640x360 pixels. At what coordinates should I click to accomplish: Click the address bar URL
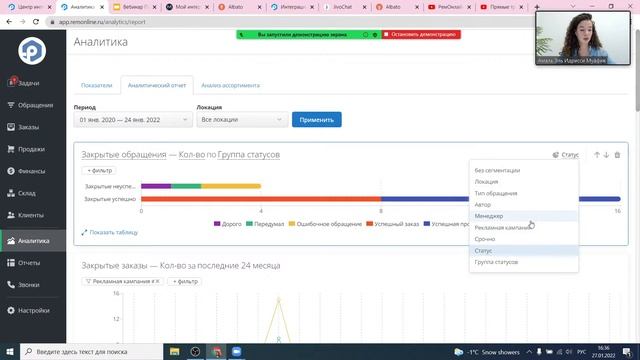(102, 22)
